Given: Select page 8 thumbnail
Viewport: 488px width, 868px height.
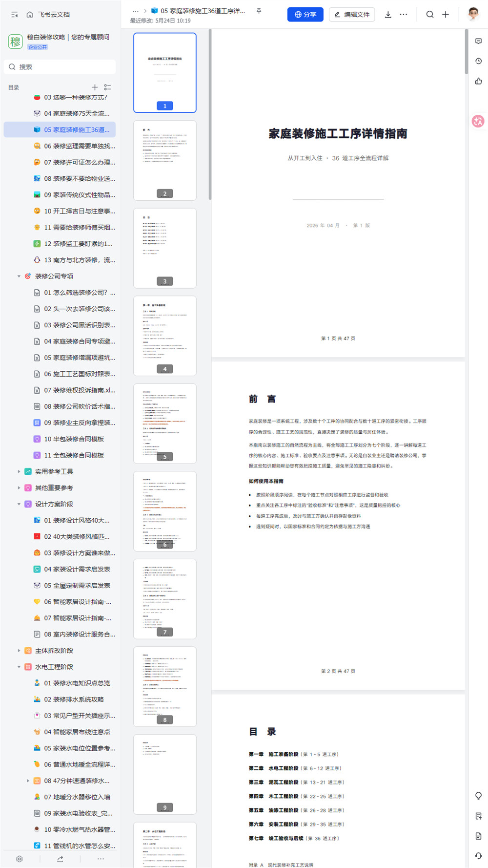Looking at the screenshot, I should [165, 687].
